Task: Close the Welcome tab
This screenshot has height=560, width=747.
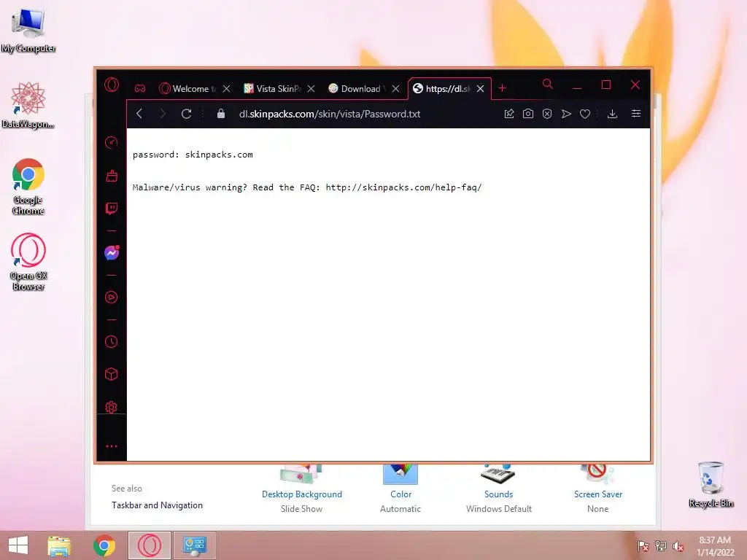Action: click(x=227, y=88)
